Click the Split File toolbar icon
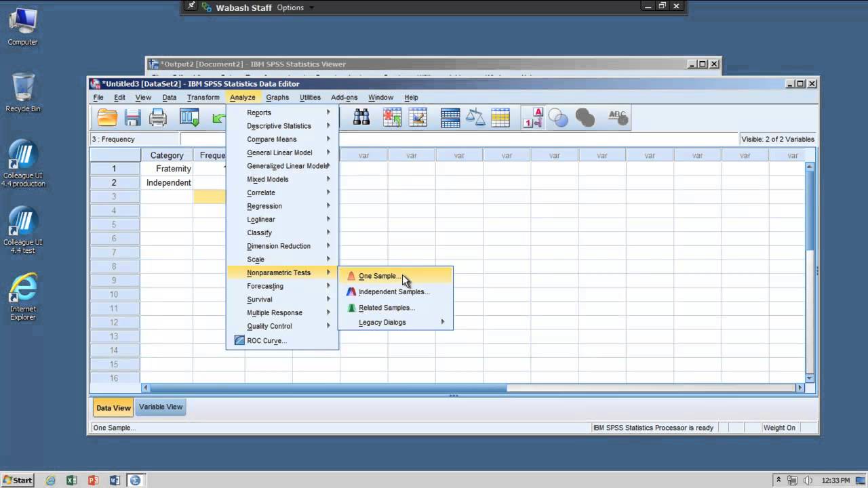The image size is (868, 488). [x=450, y=117]
